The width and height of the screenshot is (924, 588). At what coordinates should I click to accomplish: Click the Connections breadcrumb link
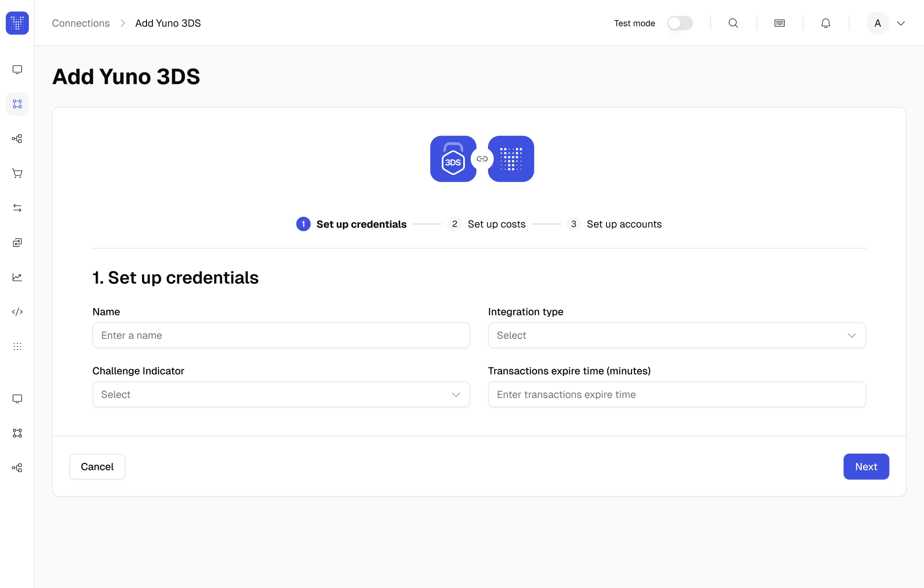coord(81,23)
